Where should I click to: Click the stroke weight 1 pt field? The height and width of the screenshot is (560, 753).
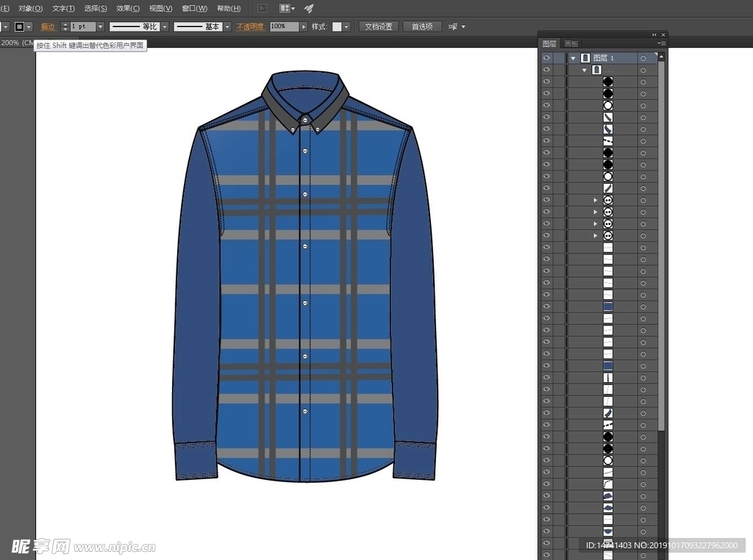coord(82,26)
